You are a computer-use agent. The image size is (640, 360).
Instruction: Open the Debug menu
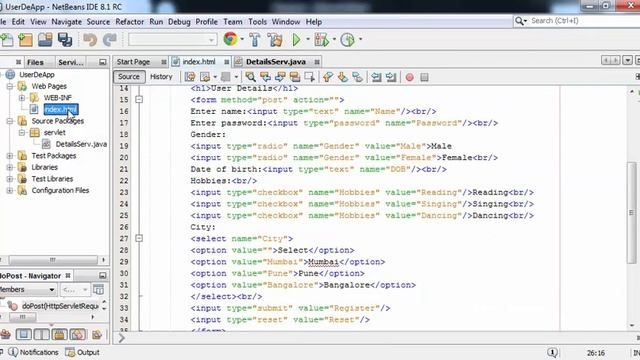[179, 22]
